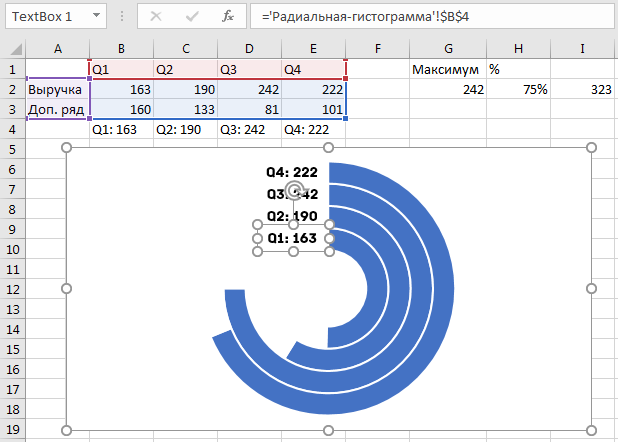Screen dimensions: 618x442
Task: Click the chart's left-middle resize handle
Action: tap(67, 289)
